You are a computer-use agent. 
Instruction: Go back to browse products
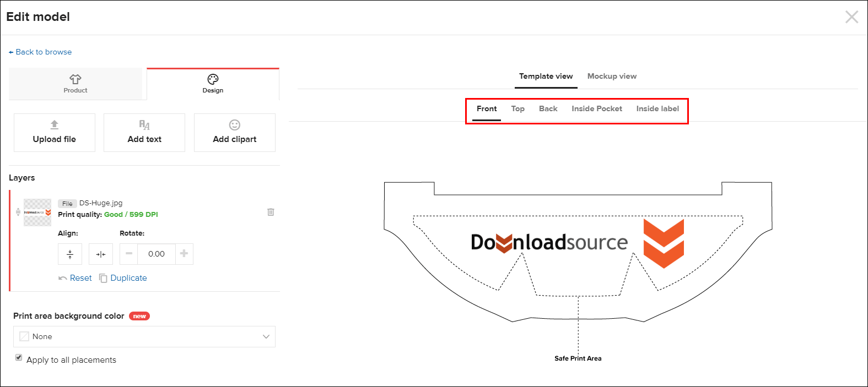[40, 52]
